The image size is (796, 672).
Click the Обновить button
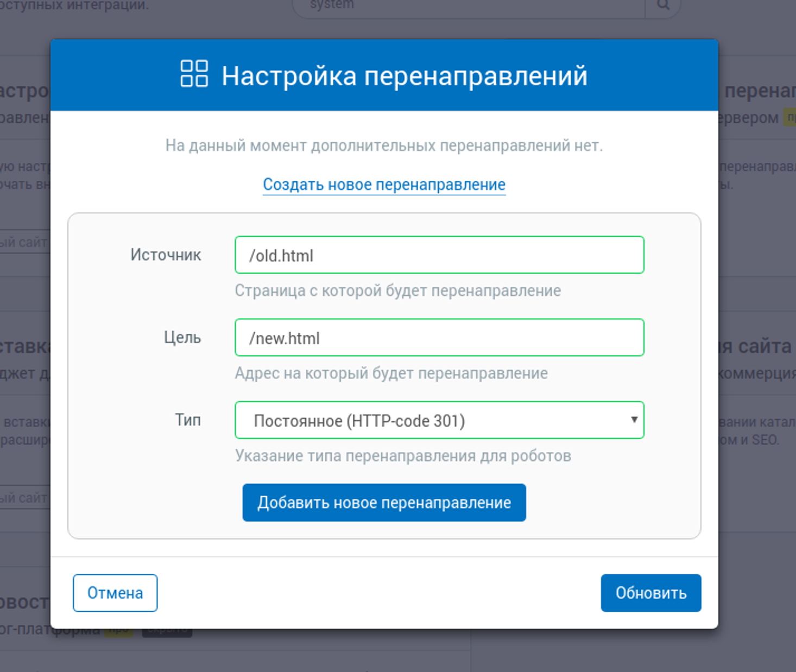pos(650,593)
